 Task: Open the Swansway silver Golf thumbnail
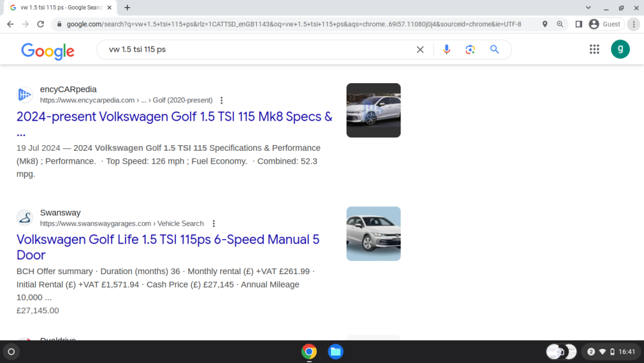tap(374, 233)
